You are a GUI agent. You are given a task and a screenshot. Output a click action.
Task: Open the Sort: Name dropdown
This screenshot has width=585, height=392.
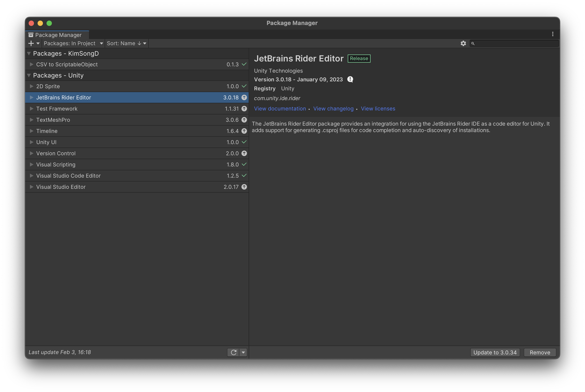(x=126, y=44)
